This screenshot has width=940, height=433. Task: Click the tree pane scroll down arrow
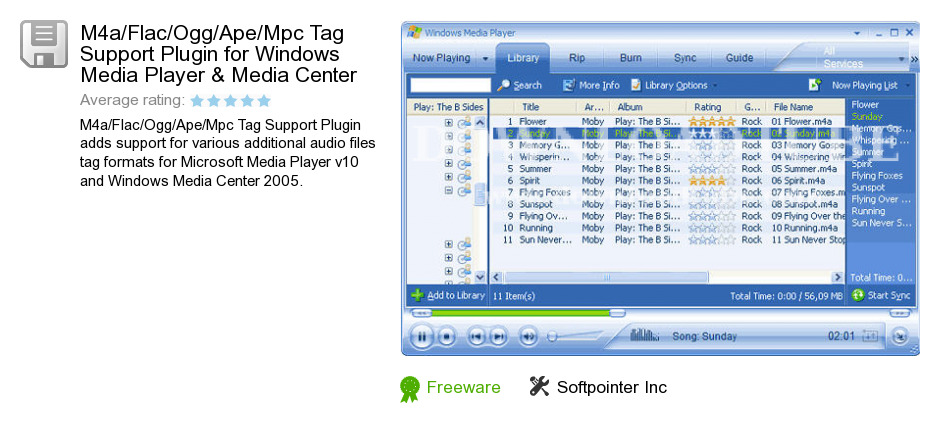point(480,277)
